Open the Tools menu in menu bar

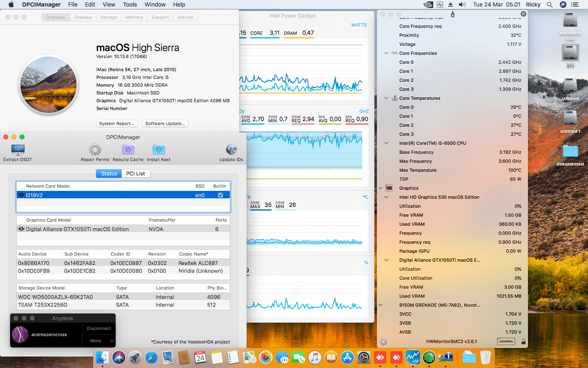click(x=130, y=4)
